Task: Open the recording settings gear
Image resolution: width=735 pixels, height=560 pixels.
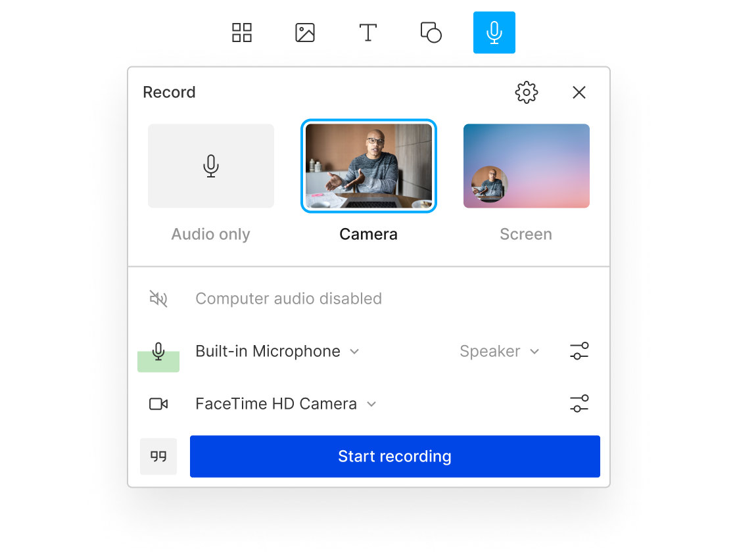Action: [x=526, y=92]
